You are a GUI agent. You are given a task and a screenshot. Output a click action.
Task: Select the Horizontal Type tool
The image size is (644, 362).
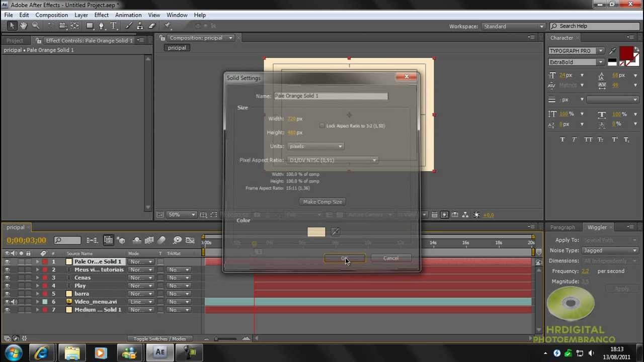(x=114, y=26)
